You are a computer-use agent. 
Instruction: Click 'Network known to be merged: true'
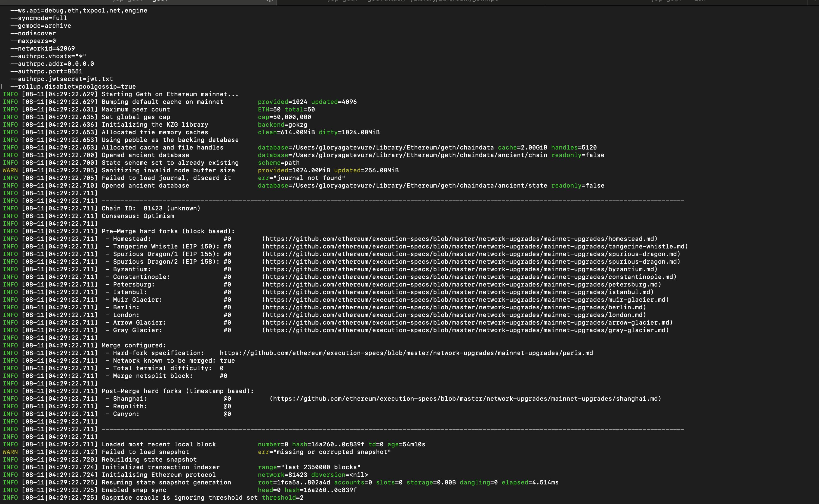174,361
